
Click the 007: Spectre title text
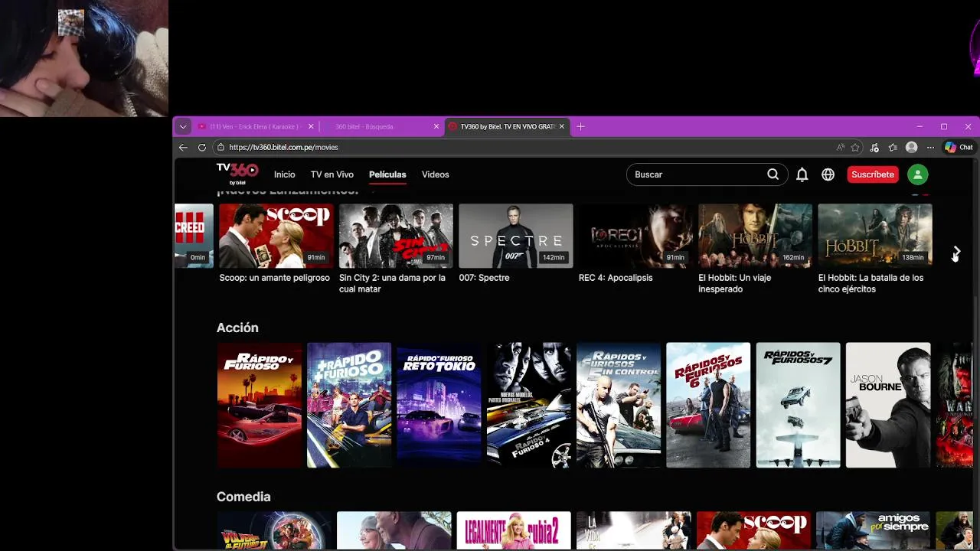(x=484, y=278)
